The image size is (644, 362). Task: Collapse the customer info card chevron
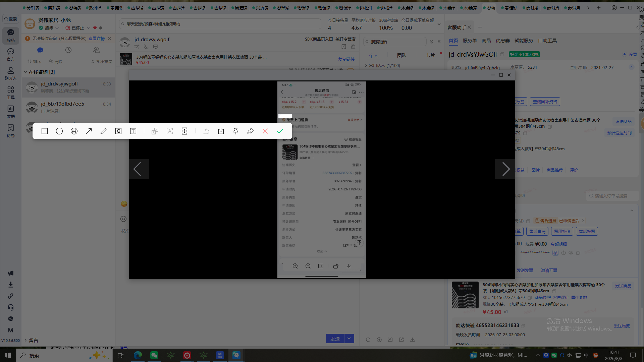click(632, 67)
